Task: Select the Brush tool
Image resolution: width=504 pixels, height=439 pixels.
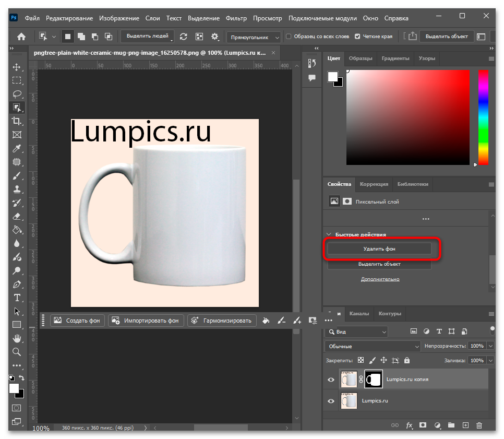Action: click(x=17, y=175)
